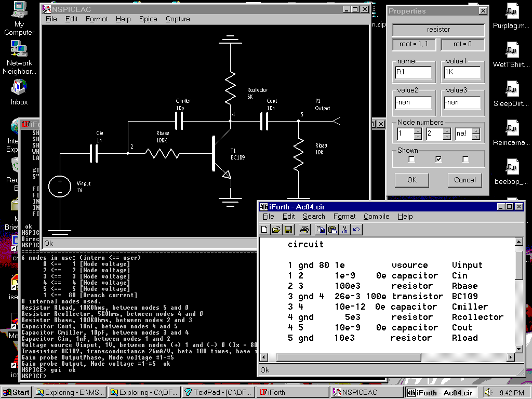Open the Spice menu in NSPICEAC

pyautogui.click(x=148, y=19)
